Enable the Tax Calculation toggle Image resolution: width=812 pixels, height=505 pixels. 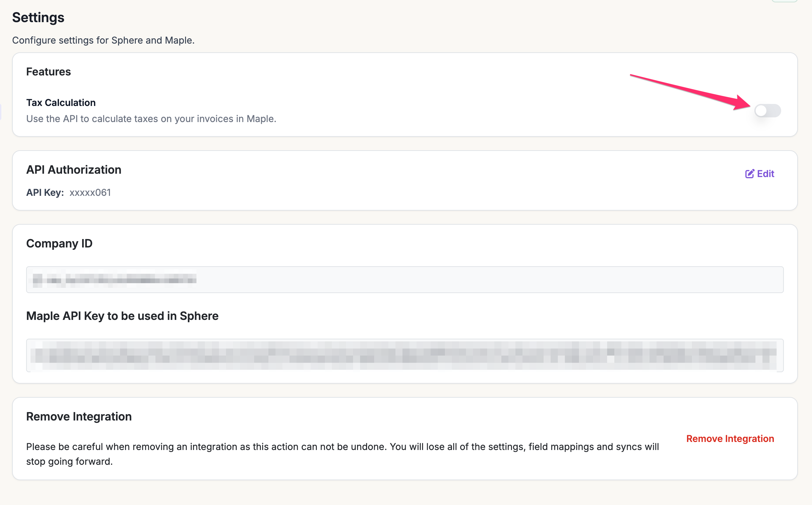767,111
